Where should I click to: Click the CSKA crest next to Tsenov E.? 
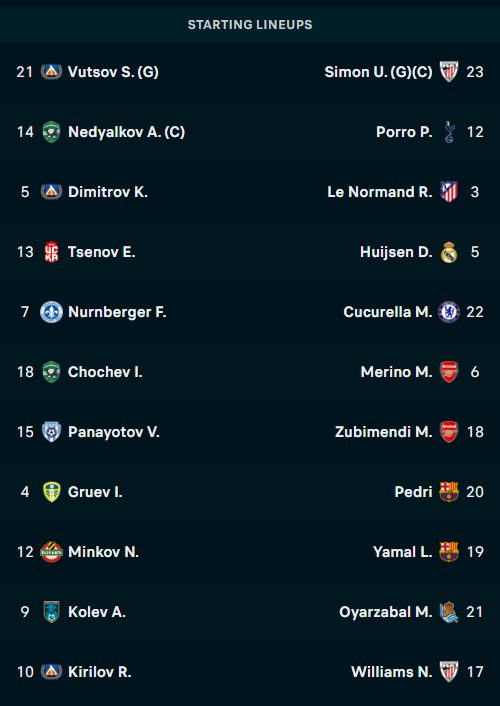[x=51, y=252]
